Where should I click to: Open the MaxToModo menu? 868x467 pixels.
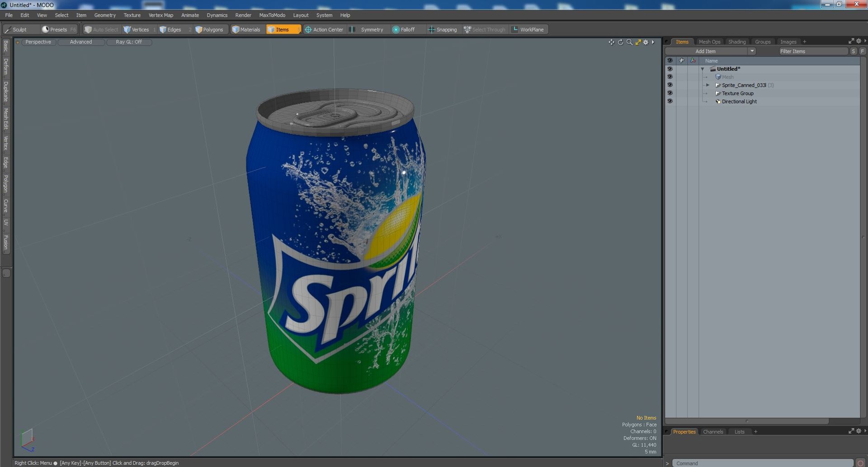(x=272, y=15)
